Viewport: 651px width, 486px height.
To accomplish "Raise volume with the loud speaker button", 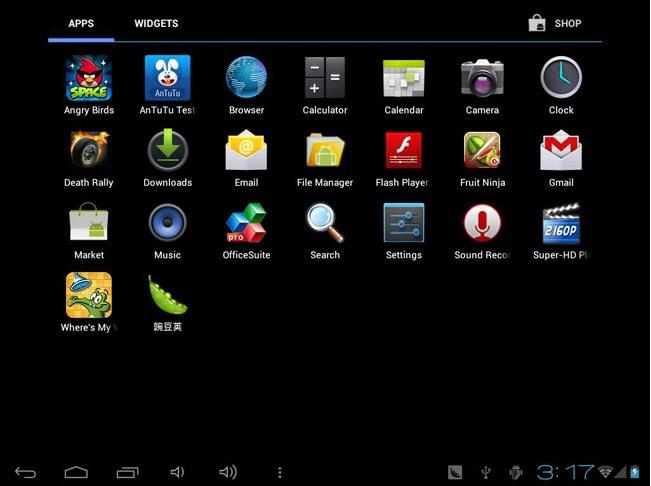I will pyautogui.click(x=228, y=472).
